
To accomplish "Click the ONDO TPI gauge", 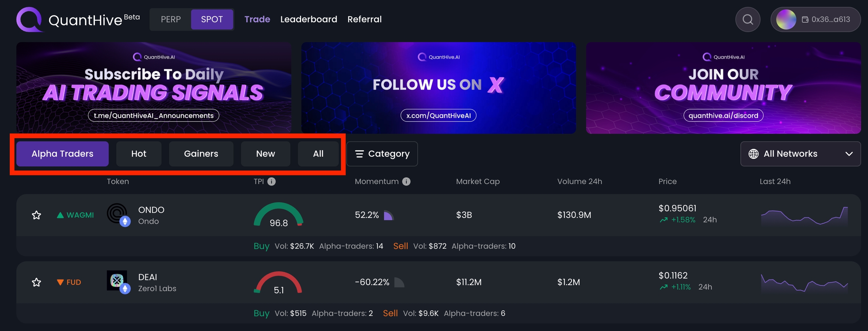I will click(x=278, y=215).
